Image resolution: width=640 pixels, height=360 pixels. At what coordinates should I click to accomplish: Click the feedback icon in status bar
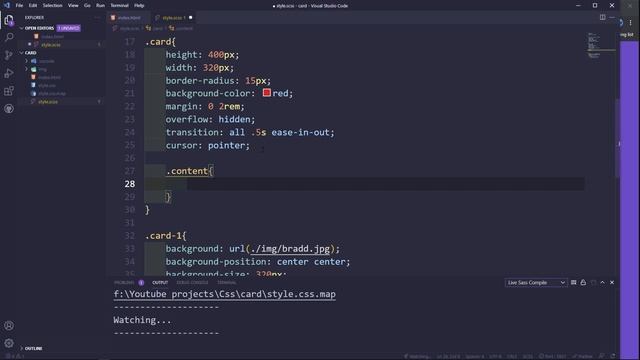pyautogui.click(x=602, y=356)
